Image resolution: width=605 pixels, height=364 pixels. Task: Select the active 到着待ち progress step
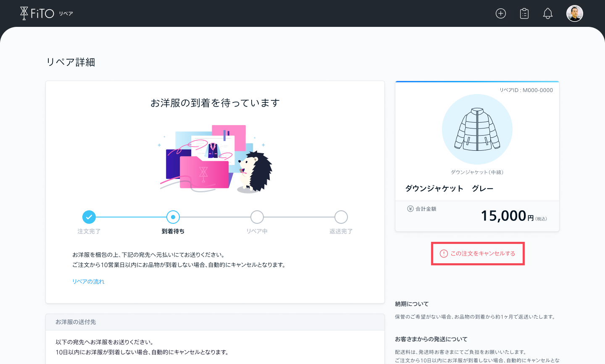pyautogui.click(x=173, y=217)
